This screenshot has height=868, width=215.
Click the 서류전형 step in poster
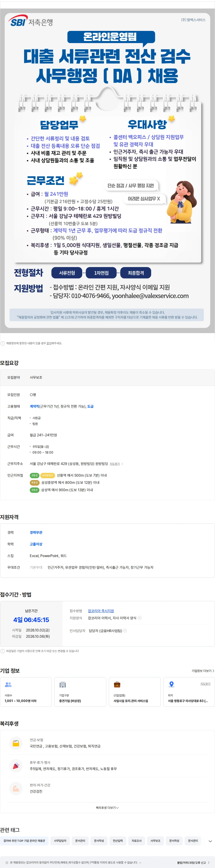pos(67,273)
